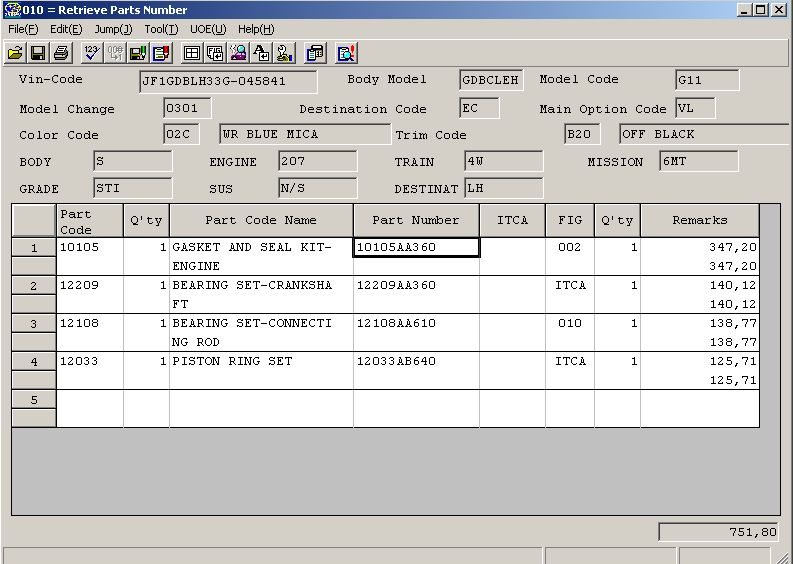Click the Vin-Code input field
The image size is (793, 564).
coord(227,81)
